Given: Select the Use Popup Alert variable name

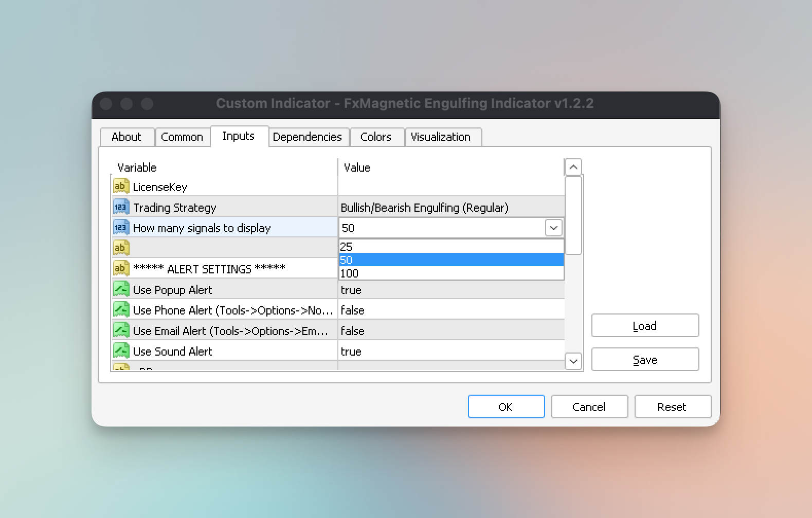Looking at the screenshot, I should pos(172,290).
